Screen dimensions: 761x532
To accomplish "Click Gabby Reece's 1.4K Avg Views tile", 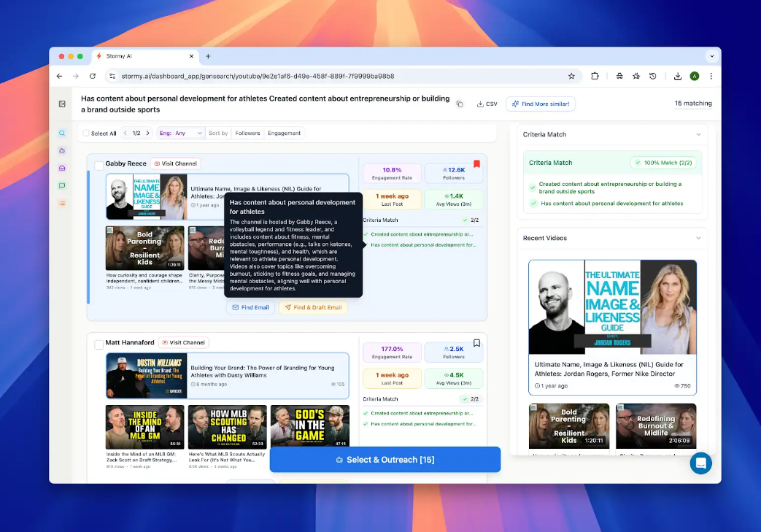I will [x=453, y=199].
